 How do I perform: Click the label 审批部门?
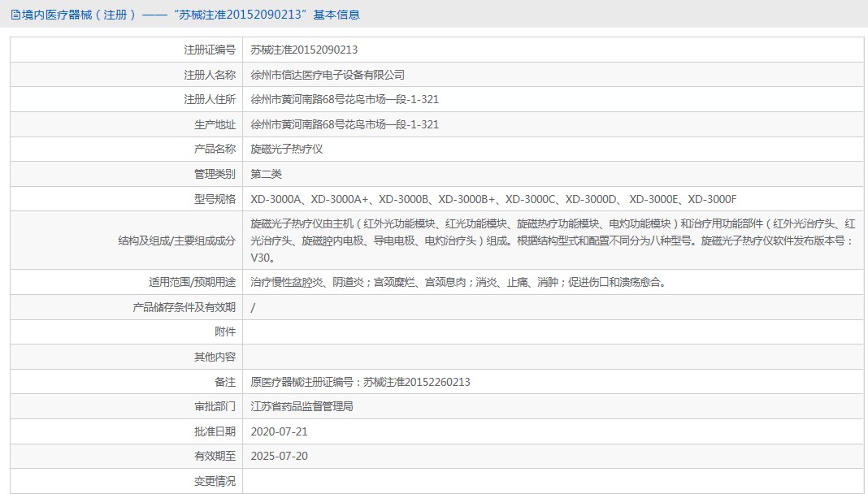tap(215, 406)
